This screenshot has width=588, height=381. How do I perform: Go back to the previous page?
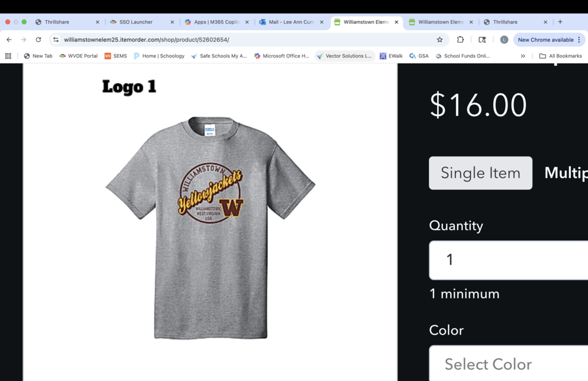(x=9, y=40)
